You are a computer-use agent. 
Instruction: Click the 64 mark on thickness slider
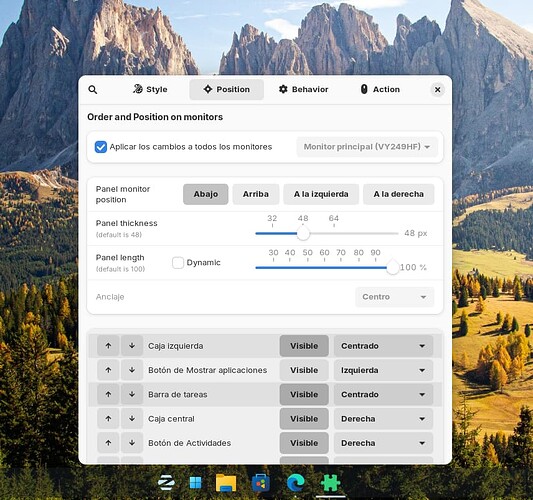pyautogui.click(x=333, y=219)
